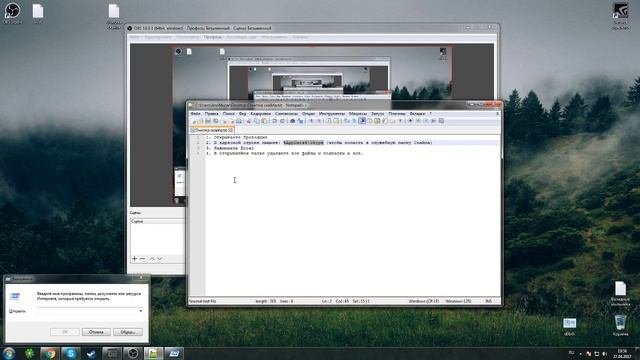Add a scene with the plus button in OBS
Viewport: 640px width, 360px height.
[134, 259]
